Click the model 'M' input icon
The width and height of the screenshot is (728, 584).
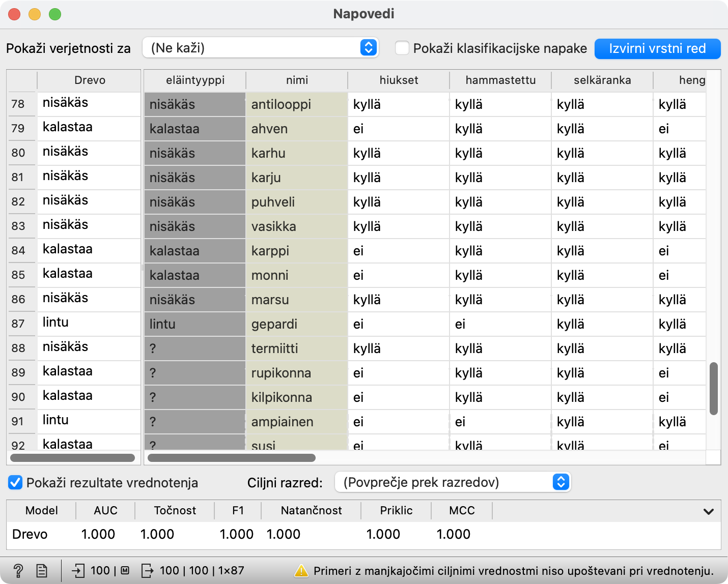tap(125, 571)
